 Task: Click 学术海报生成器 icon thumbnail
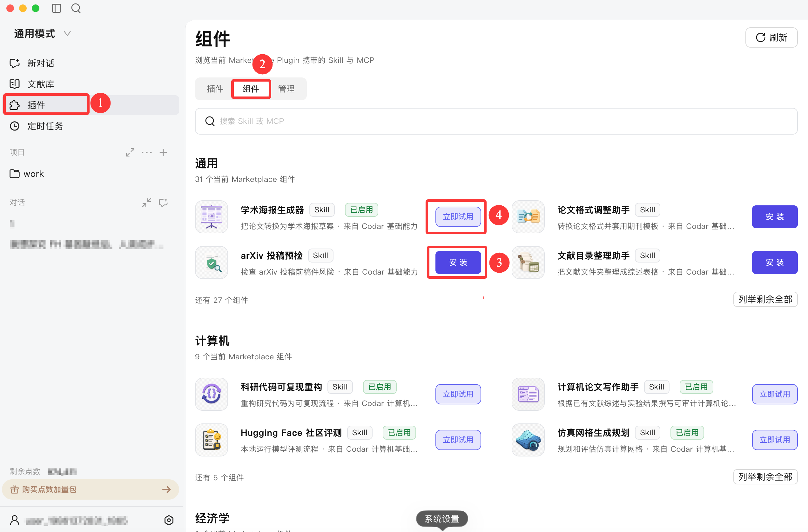212,216
